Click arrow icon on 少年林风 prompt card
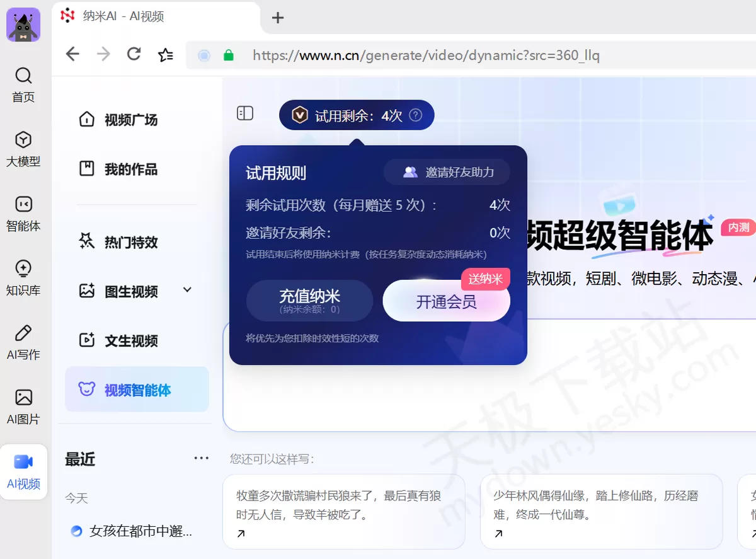The width and height of the screenshot is (756, 559). [498, 534]
